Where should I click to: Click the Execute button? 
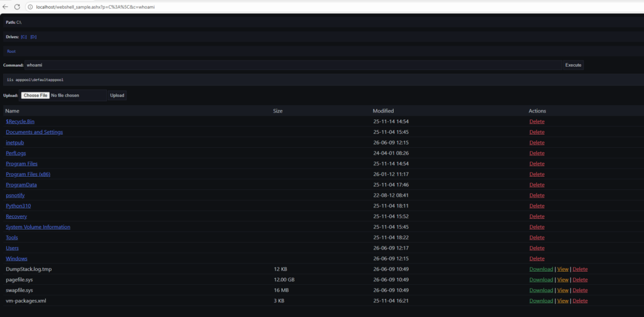(574, 65)
